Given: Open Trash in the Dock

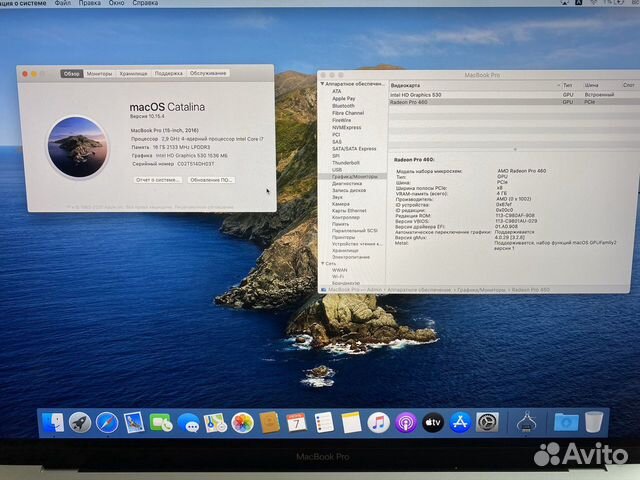Looking at the screenshot, I should (594, 422).
